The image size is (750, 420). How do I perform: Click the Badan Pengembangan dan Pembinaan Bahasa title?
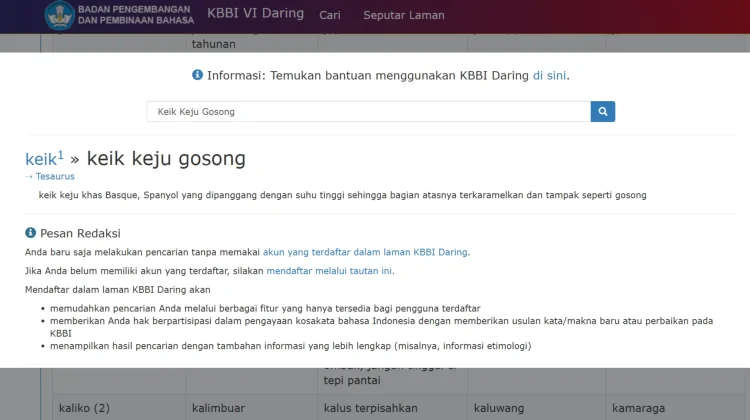(136, 15)
